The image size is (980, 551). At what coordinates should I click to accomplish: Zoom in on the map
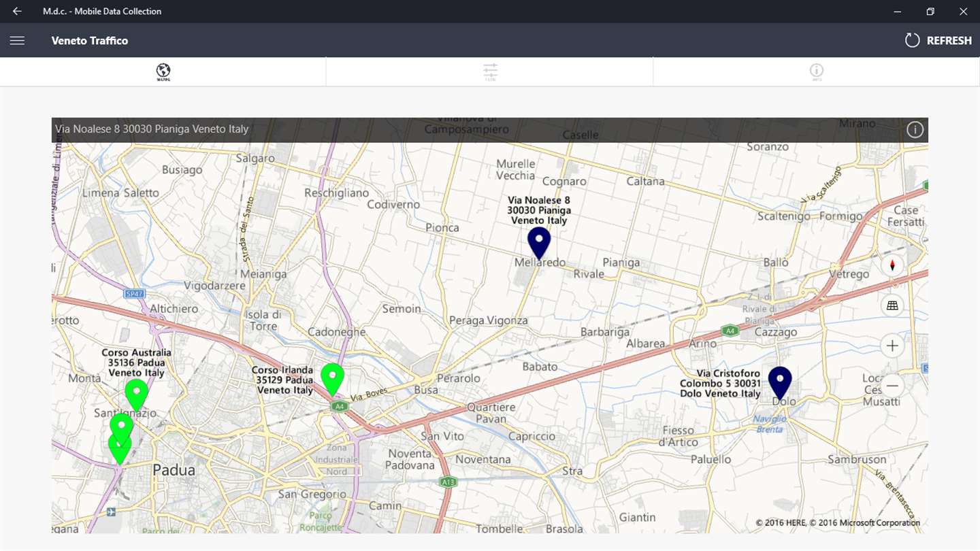click(x=892, y=346)
